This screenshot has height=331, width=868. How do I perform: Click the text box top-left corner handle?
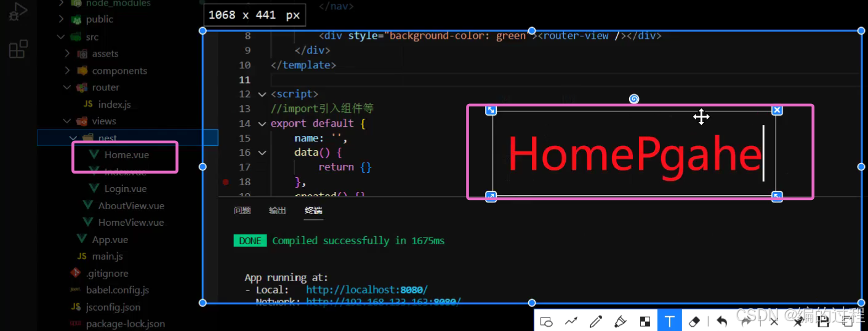tap(491, 110)
